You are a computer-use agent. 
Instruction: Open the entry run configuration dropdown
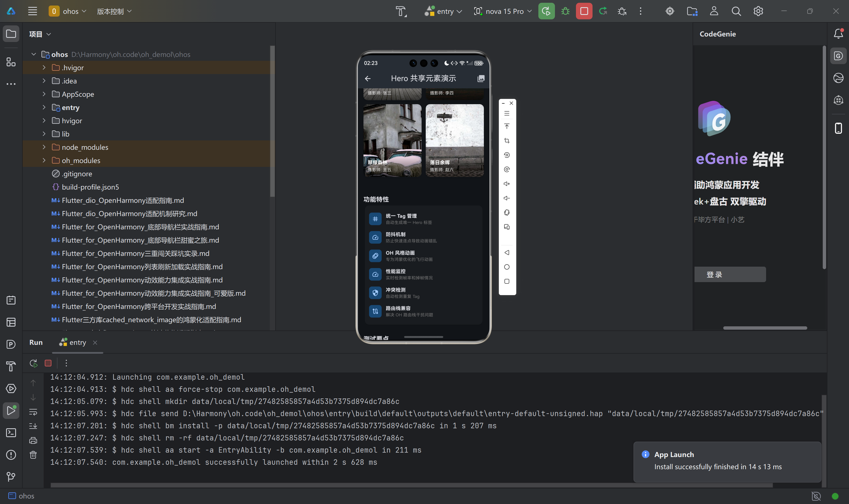coord(443,11)
